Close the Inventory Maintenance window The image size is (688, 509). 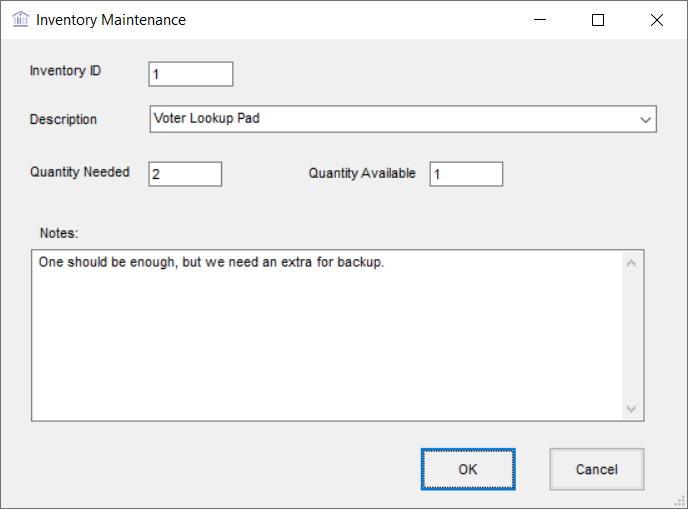657,20
